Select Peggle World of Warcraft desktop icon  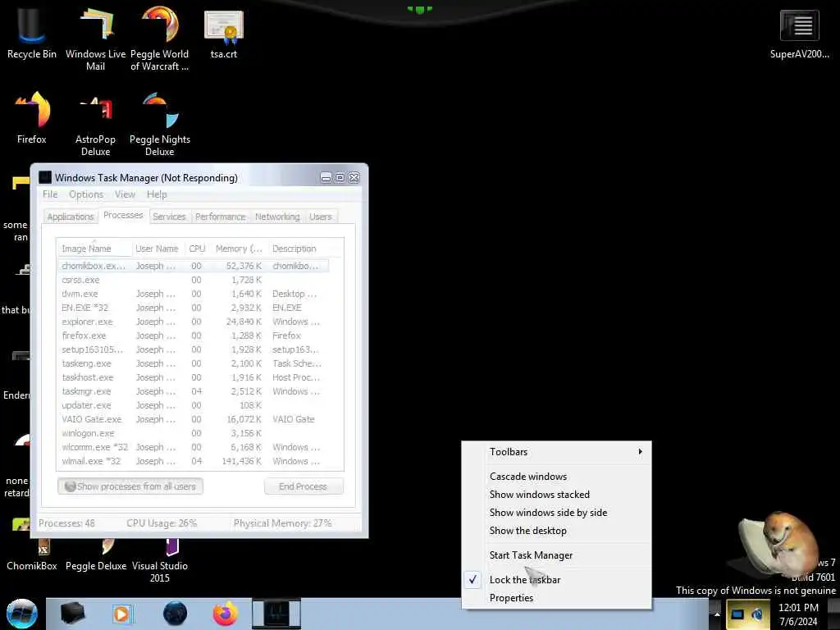coord(160,39)
